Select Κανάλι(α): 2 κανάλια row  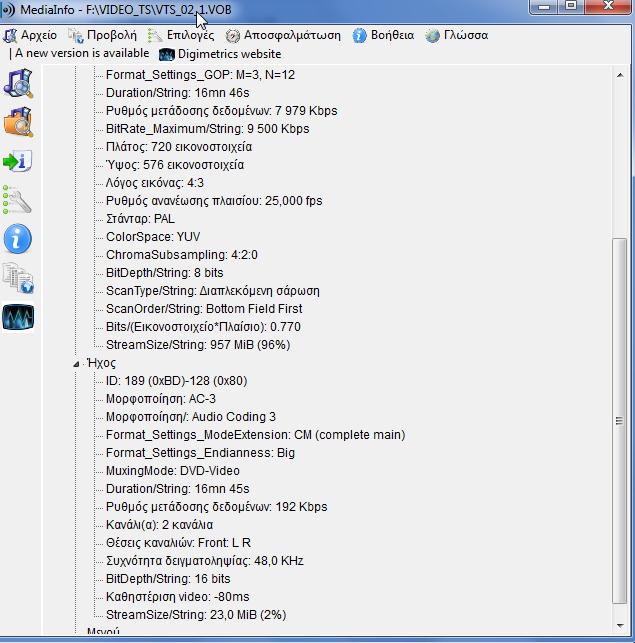[159, 525]
